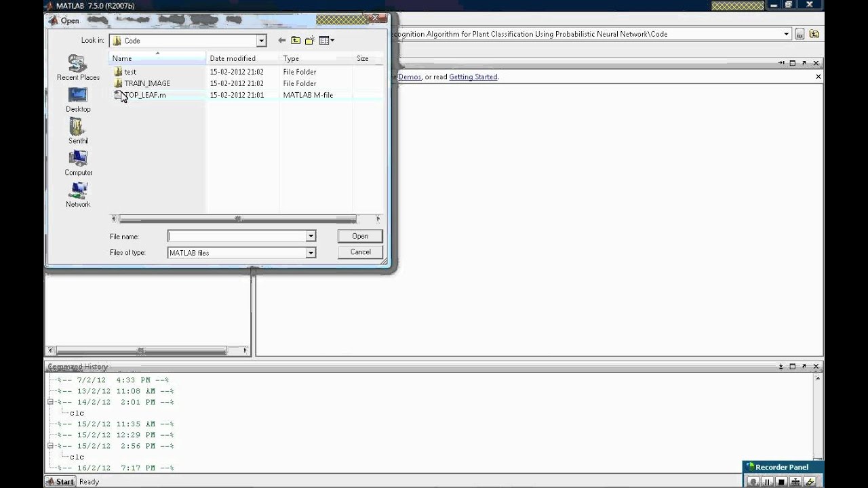Close the Command Window panel
This screenshot has width=868, height=488.
coord(816,63)
